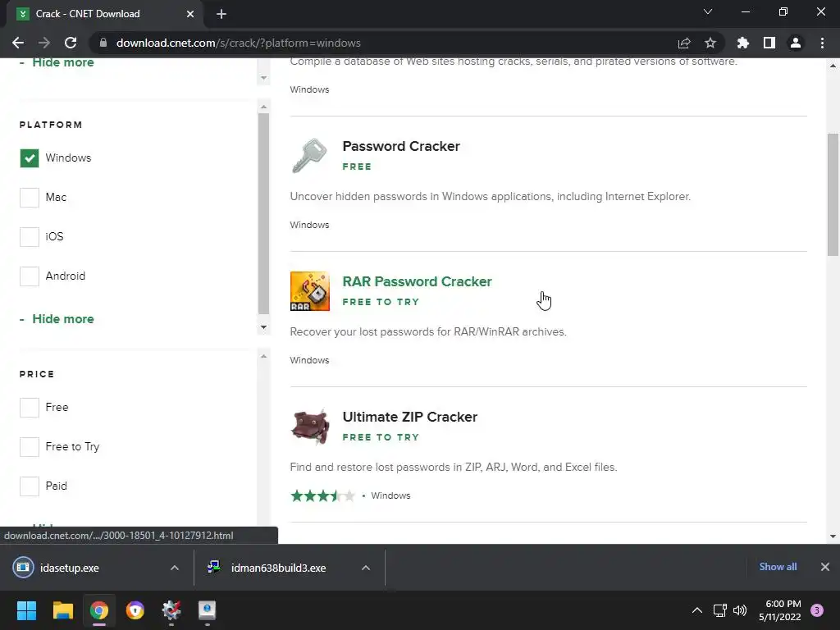This screenshot has height=630, width=840.
Task: Open the clock showing 6:00 PM
Action: (x=780, y=610)
